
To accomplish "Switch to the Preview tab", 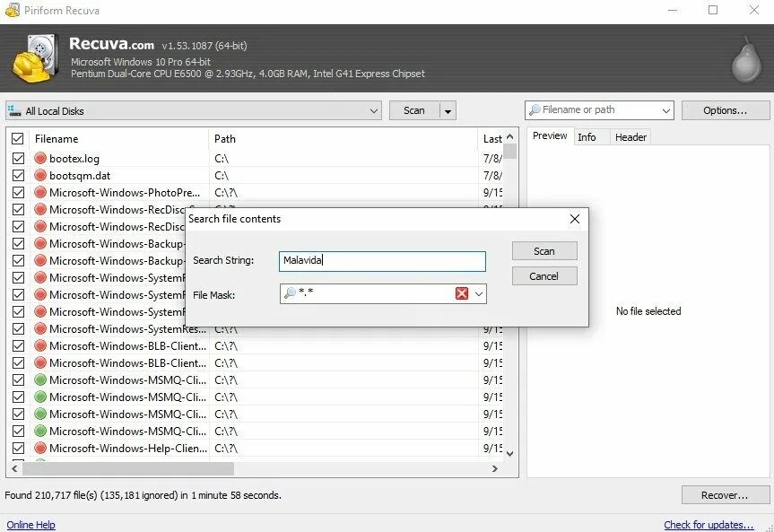I will 550,135.
